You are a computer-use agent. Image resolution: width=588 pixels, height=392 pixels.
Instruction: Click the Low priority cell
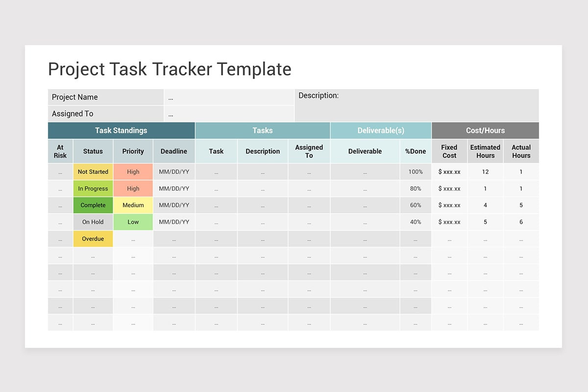pyautogui.click(x=133, y=222)
